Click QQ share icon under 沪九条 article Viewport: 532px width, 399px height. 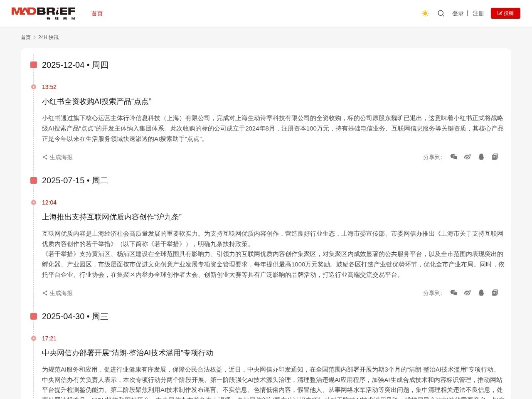(x=481, y=293)
